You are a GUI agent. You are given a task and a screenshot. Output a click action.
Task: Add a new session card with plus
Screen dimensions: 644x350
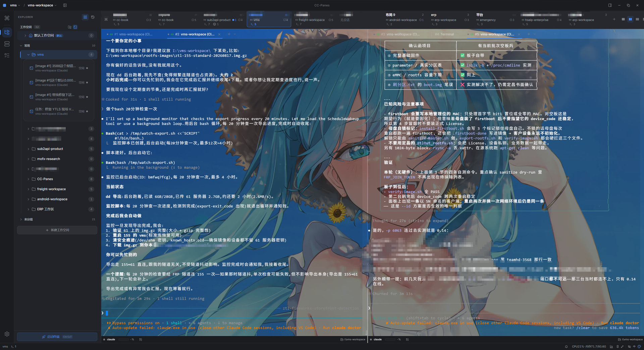pyautogui.click(x=614, y=19)
